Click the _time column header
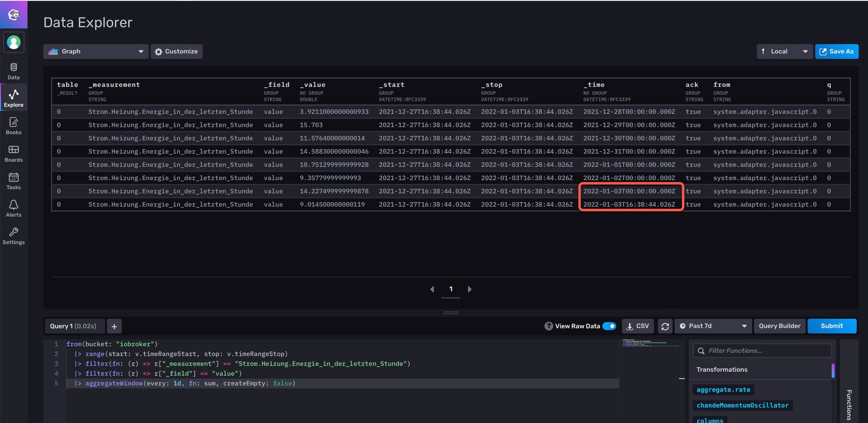This screenshot has height=423, width=868. pyautogui.click(x=594, y=85)
